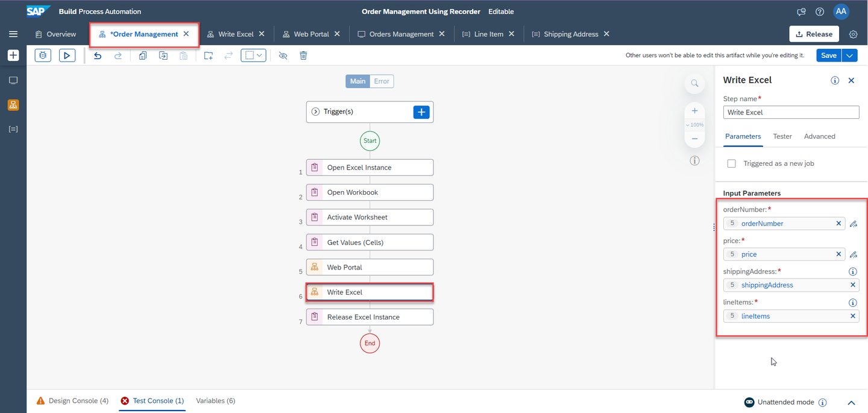Switch to Error flow toggle
The height and width of the screenshot is (413, 868).
pos(382,81)
